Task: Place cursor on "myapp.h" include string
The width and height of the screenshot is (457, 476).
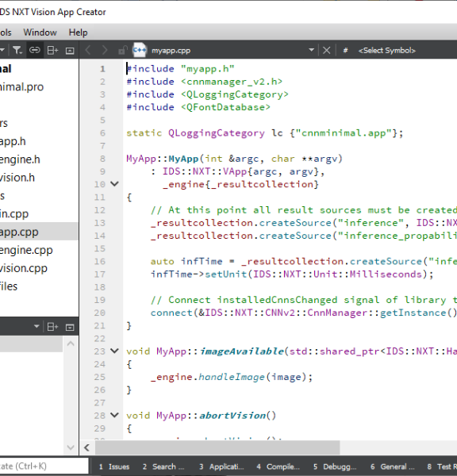Action: [x=208, y=69]
